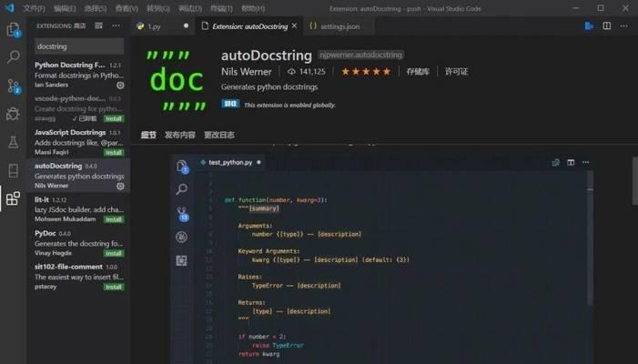This screenshot has width=638, height=364.
Task: Select JavaScript Docstrings entry in list
Action: [x=78, y=142]
